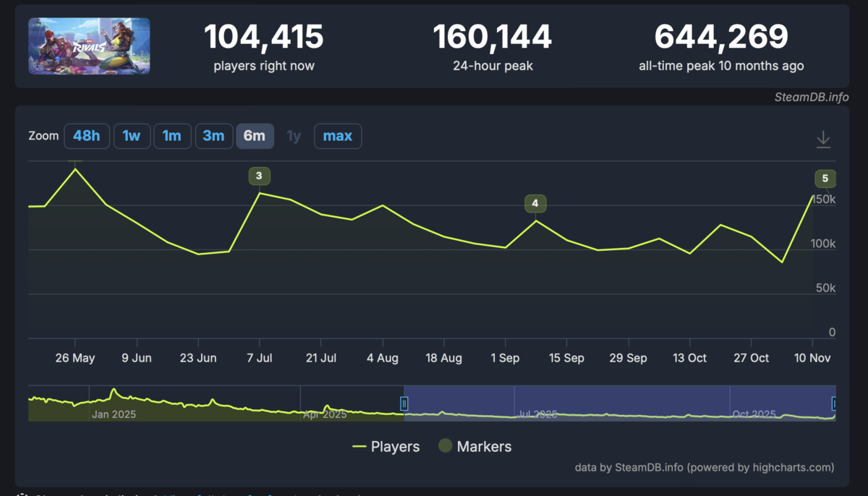Click the Marvel Rivals game thumbnail
Image resolution: width=868 pixels, height=496 pixels.
pos(89,46)
